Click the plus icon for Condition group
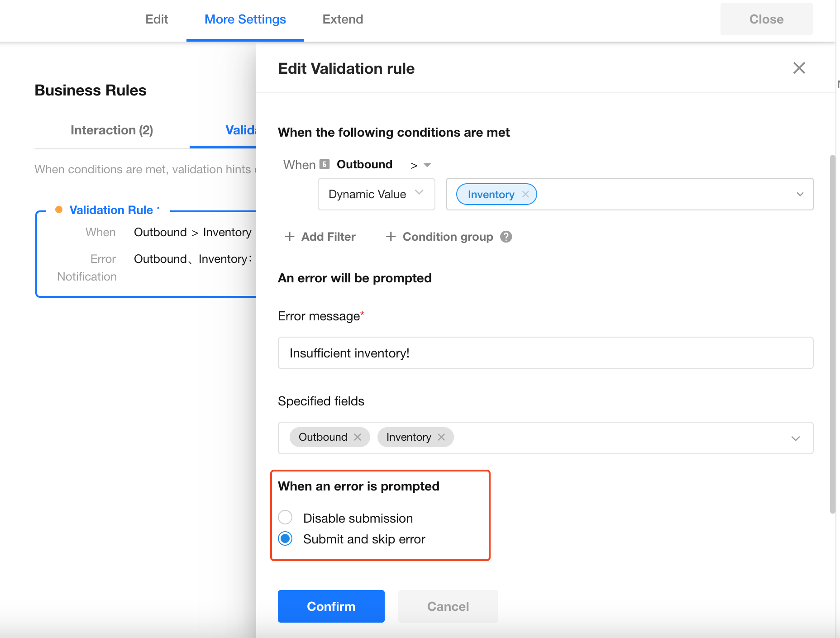Screen dimensions: 840x638 point(391,237)
